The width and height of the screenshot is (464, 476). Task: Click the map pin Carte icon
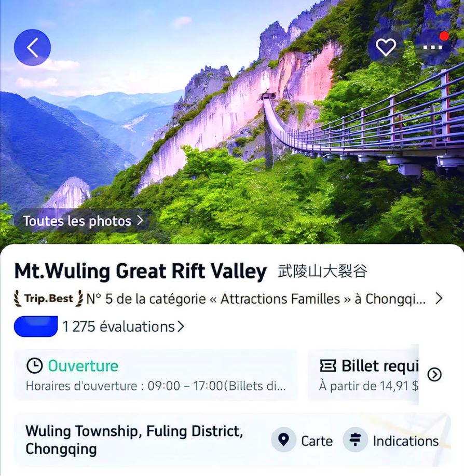[283, 440]
